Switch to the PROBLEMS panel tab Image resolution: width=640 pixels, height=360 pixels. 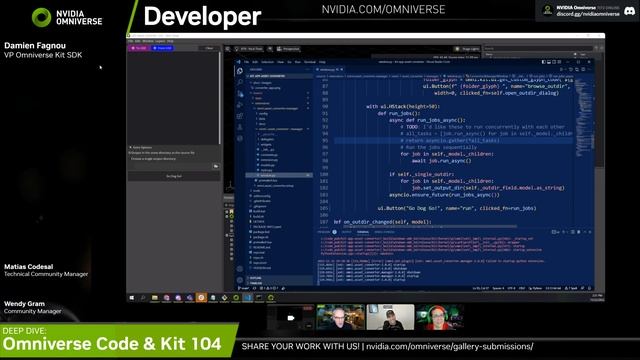325,232
